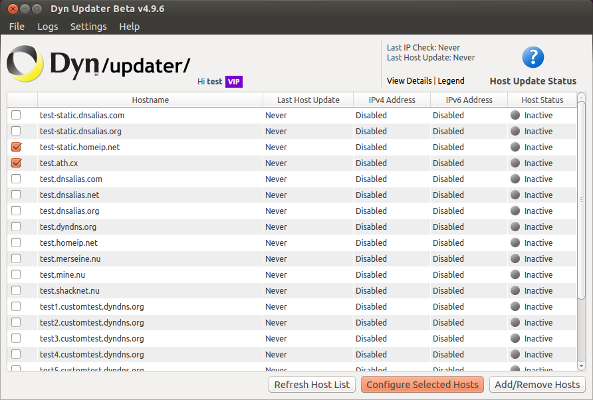The width and height of the screenshot is (593, 400).
Task: Select the test2.customtest.dyndns.org hostname
Action: (92, 323)
